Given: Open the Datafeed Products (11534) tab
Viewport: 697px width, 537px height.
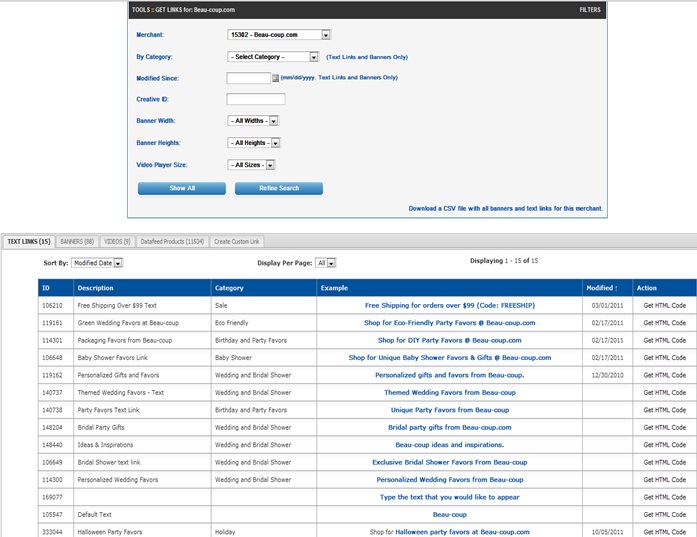Looking at the screenshot, I should (x=172, y=241).
